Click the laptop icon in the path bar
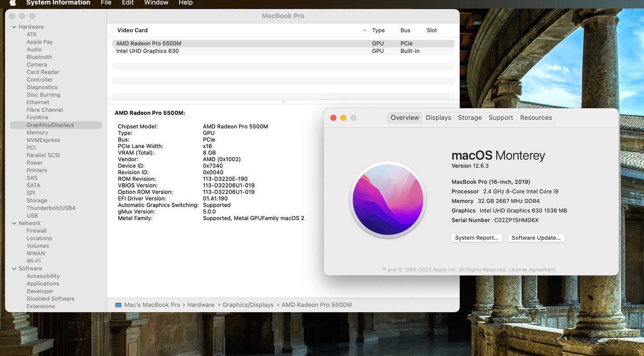 [x=118, y=305]
